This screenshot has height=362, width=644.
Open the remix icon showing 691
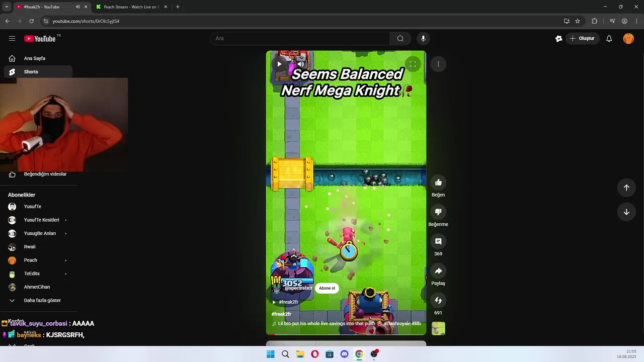pyautogui.click(x=438, y=300)
